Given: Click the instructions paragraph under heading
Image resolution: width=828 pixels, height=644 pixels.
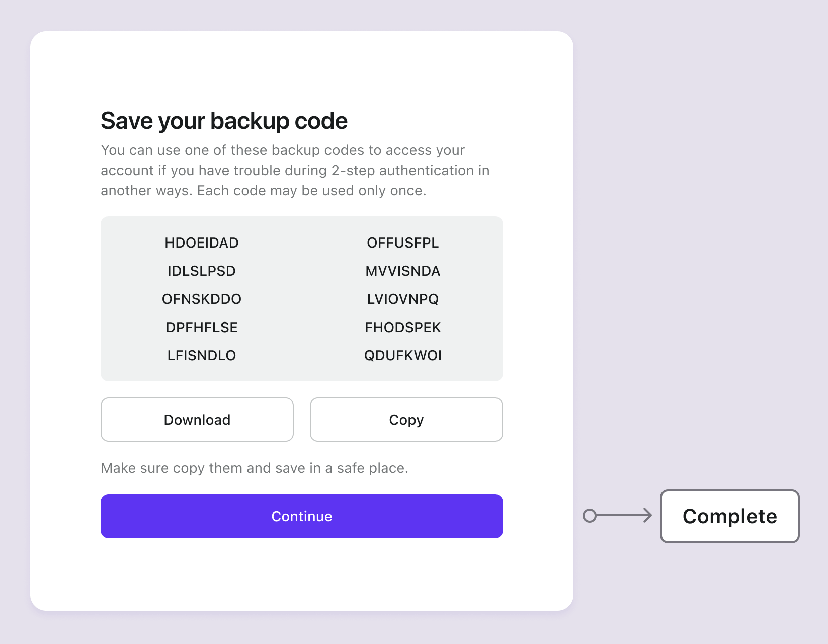Looking at the screenshot, I should pos(295,170).
